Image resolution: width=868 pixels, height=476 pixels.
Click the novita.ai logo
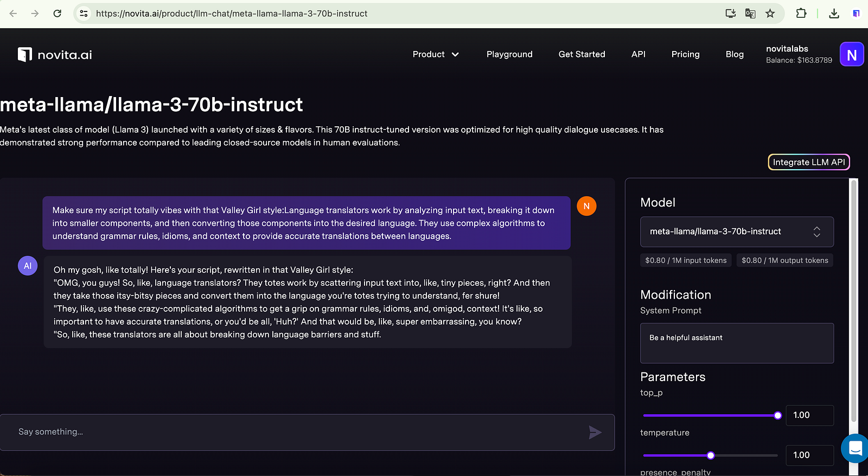tap(55, 54)
